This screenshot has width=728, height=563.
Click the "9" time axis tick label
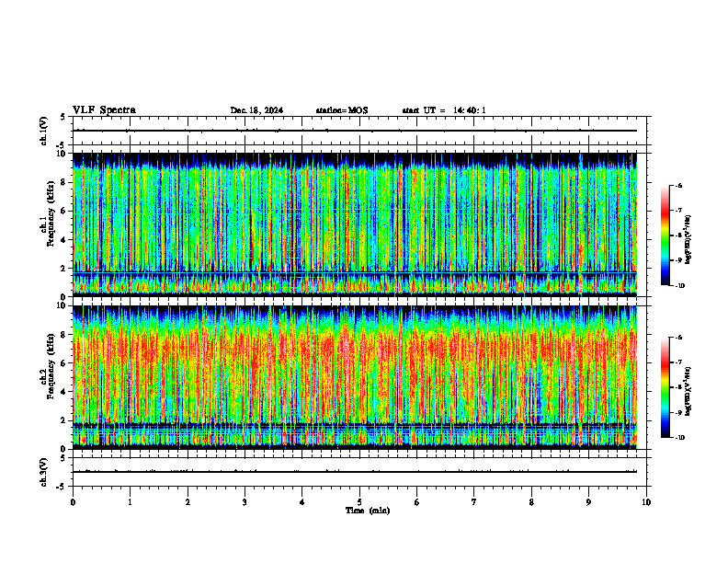click(588, 502)
